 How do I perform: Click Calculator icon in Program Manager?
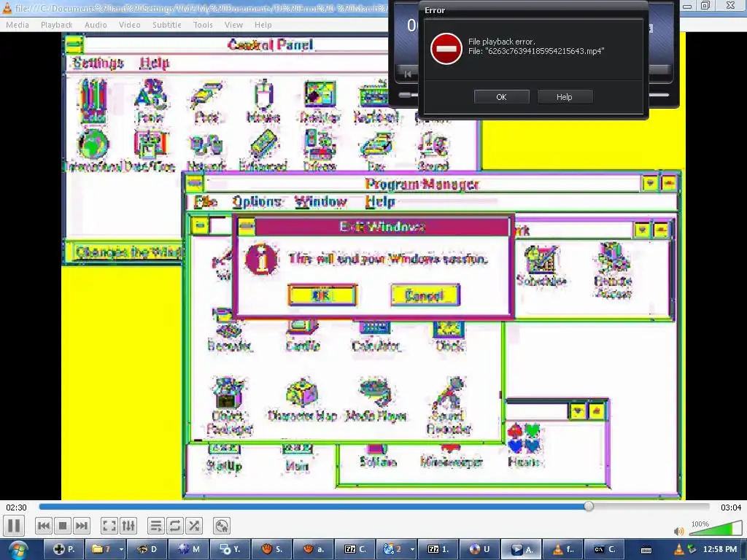click(x=376, y=336)
